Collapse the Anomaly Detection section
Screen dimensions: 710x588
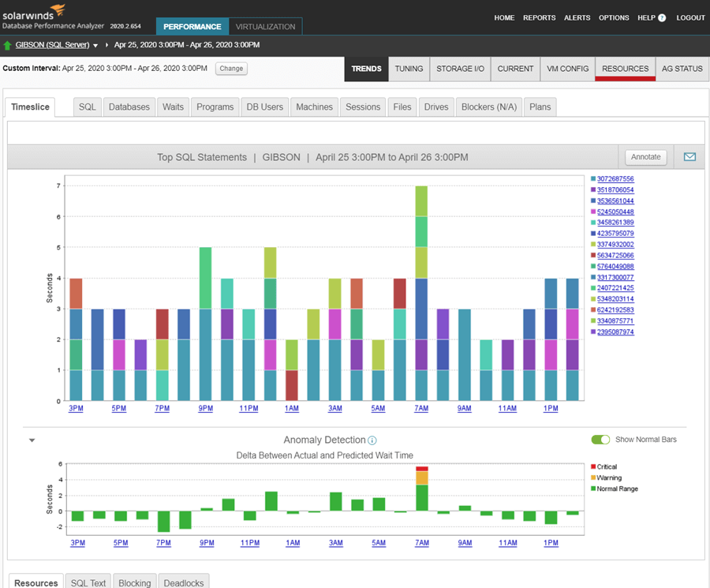point(32,440)
